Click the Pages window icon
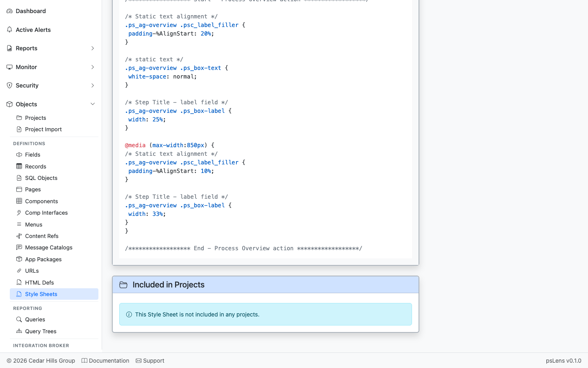Image resolution: width=588 pixels, height=368 pixels. [x=19, y=189]
